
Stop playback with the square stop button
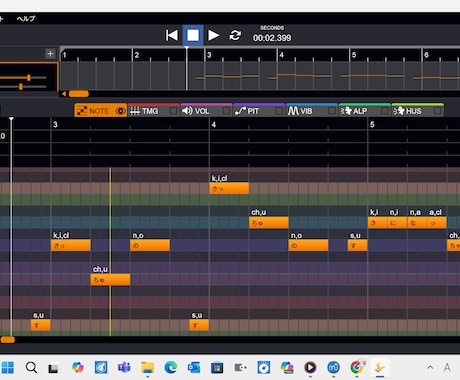[193, 35]
